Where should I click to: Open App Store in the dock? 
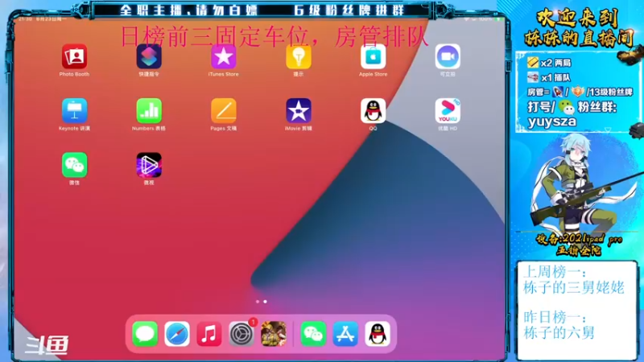click(345, 334)
